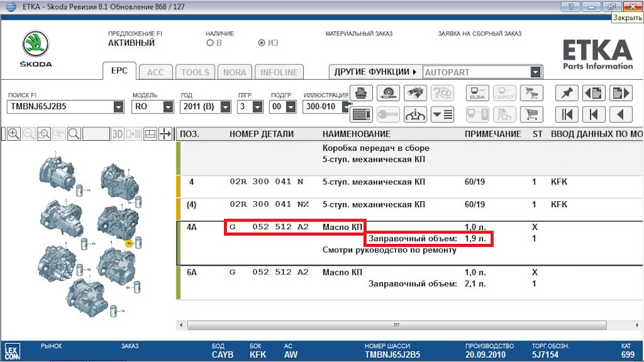Image resolution: width=644 pixels, height=362 pixels.
Task: Click the 'Коробка передач в сборе' heading row
Action: 409,158
